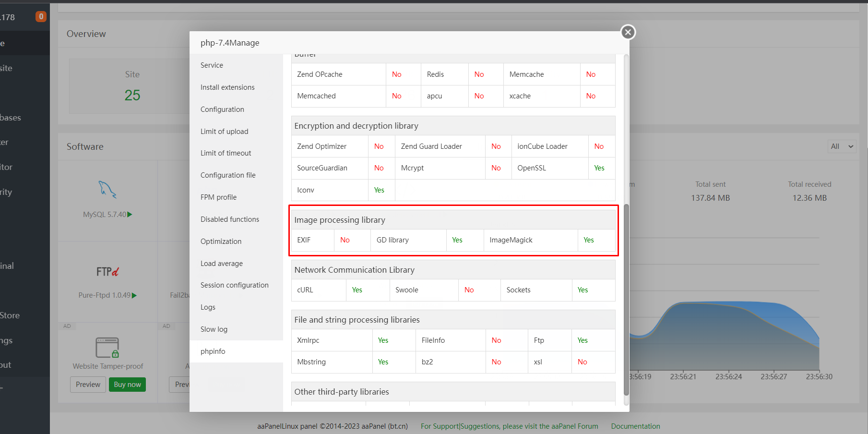Click the xcache cell
Screen dimensions: 868x434
tap(542, 96)
